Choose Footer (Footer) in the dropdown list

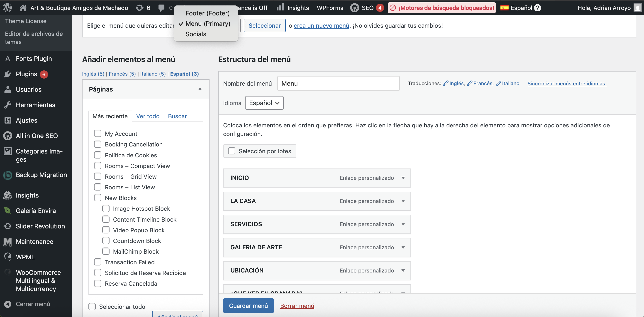click(207, 13)
